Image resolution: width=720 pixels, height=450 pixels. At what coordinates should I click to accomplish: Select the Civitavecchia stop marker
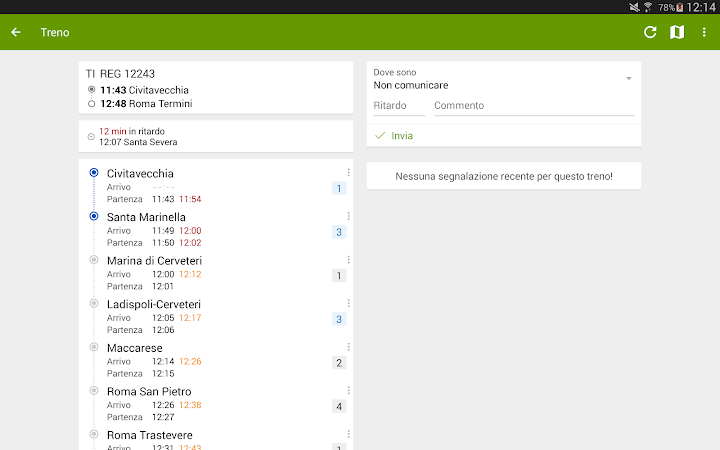click(x=94, y=172)
